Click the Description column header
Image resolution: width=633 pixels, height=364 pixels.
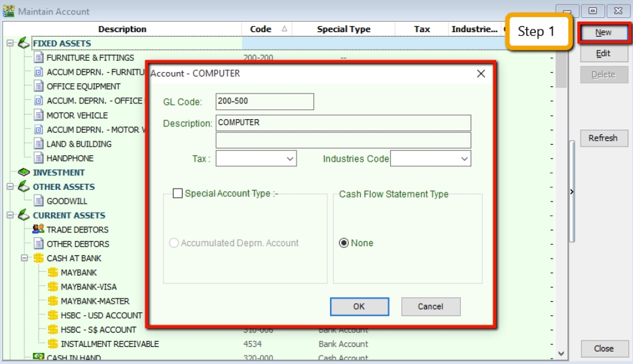click(122, 29)
